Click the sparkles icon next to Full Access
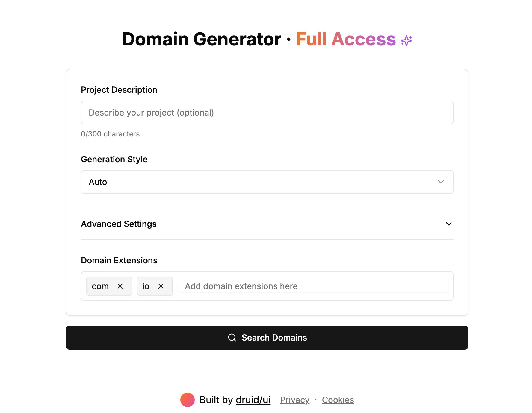Viewport: 532px width, 413px height. [406, 39]
